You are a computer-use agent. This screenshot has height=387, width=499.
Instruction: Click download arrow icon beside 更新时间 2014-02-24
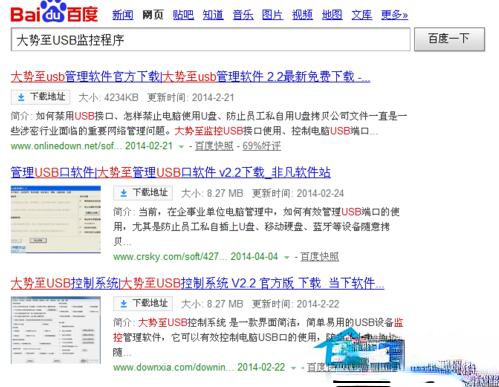(x=124, y=193)
